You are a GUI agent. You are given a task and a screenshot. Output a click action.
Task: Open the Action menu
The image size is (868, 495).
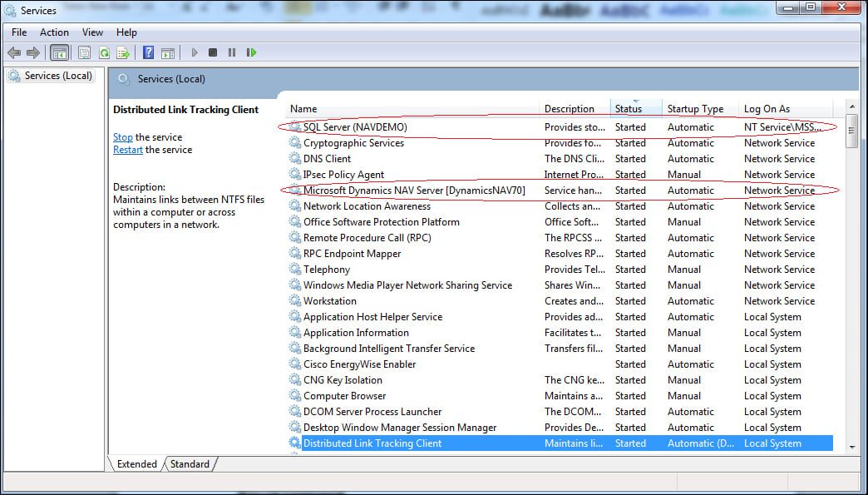[x=54, y=32]
